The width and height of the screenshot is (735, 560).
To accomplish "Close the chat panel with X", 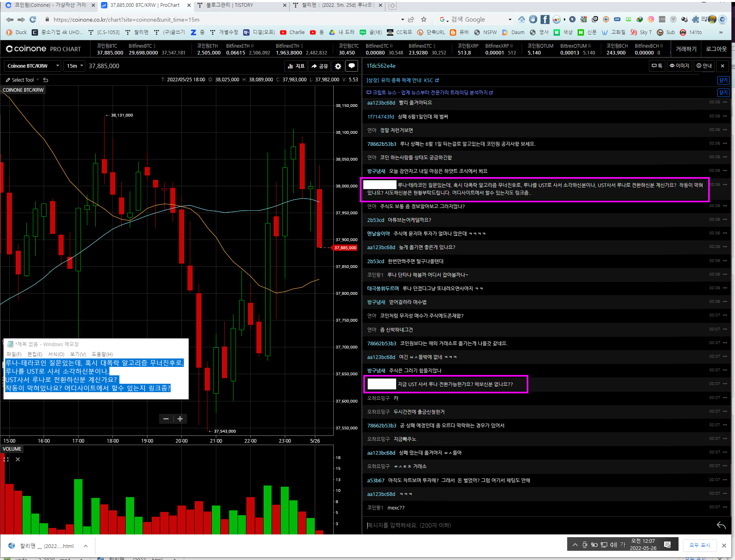I will tap(723, 66).
